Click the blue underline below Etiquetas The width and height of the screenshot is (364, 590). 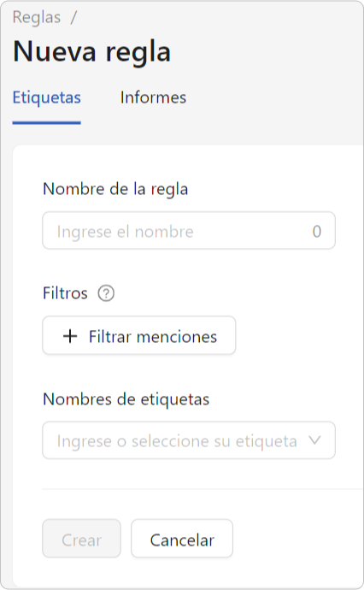click(47, 122)
